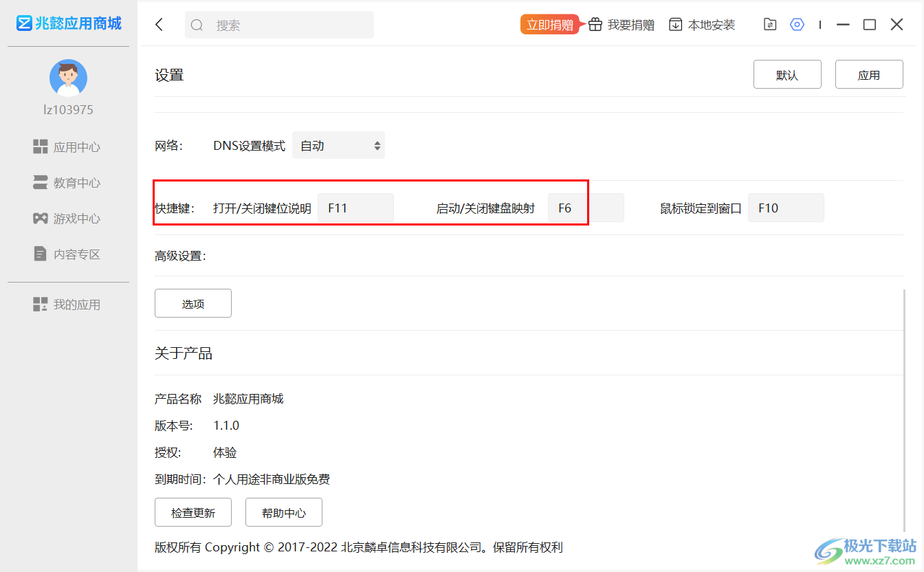
Task: Click version number 1.1.0
Action: coord(226,426)
